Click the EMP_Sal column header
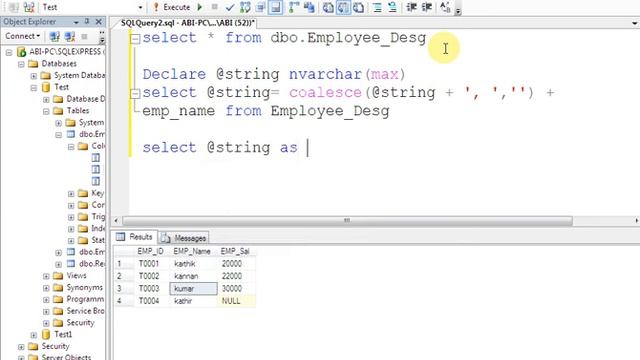 pyautogui.click(x=235, y=251)
